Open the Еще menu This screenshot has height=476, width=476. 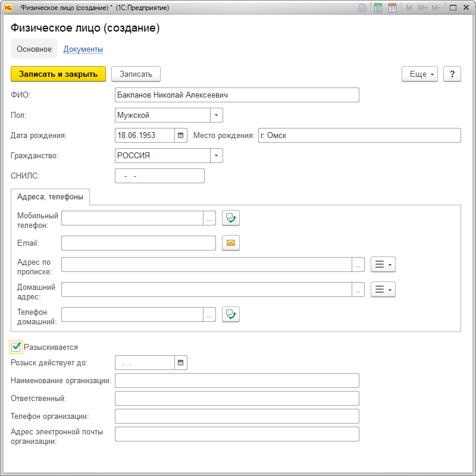[420, 74]
